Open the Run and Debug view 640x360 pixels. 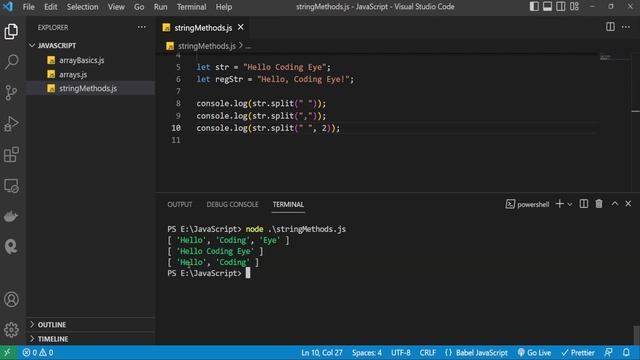pyautogui.click(x=11, y=124)
